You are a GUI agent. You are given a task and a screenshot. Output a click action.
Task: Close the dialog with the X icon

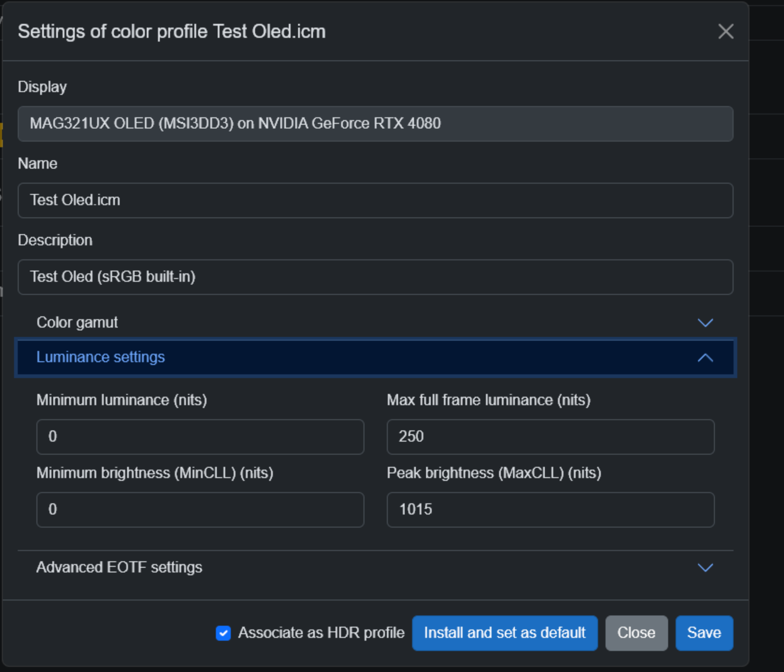(725, 32)
